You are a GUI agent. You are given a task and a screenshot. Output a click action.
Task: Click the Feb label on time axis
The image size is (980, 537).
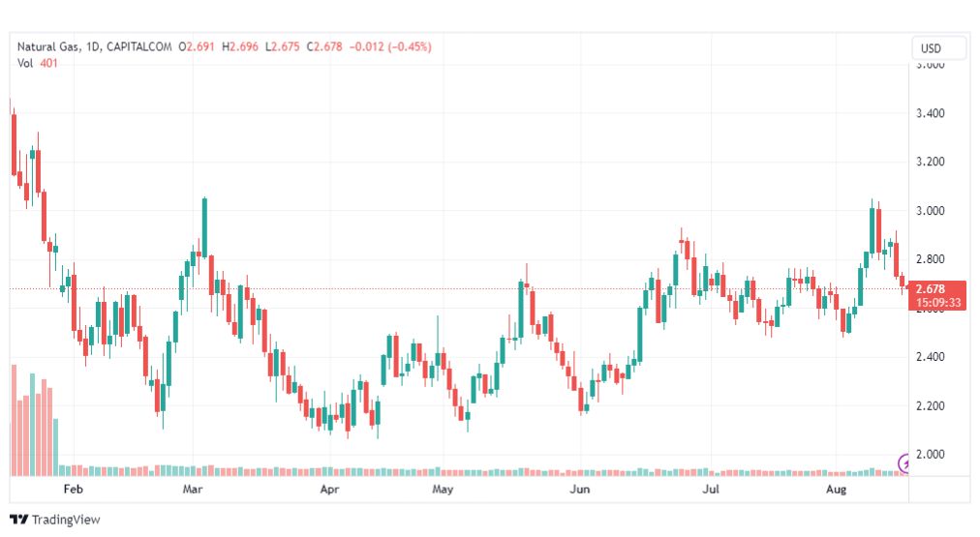pos(74,489)
